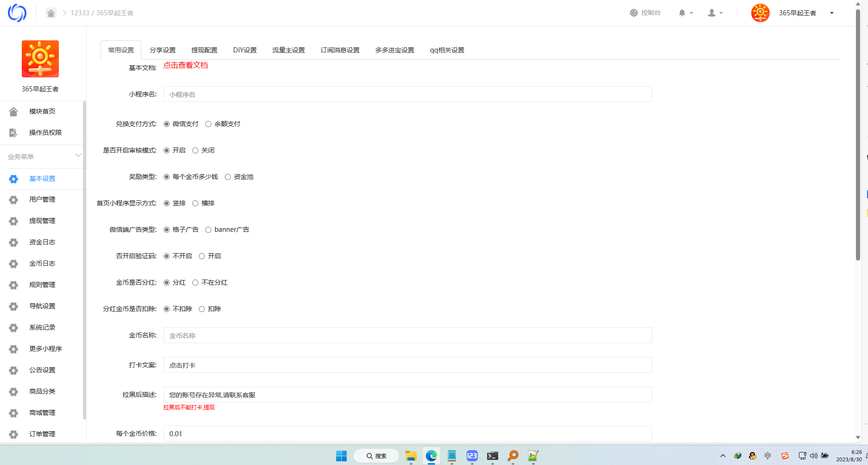Image resolution: width=868 pixels, height=465 pixels.
Task: Select 开启 for 验证码
Action: [202, 256]
